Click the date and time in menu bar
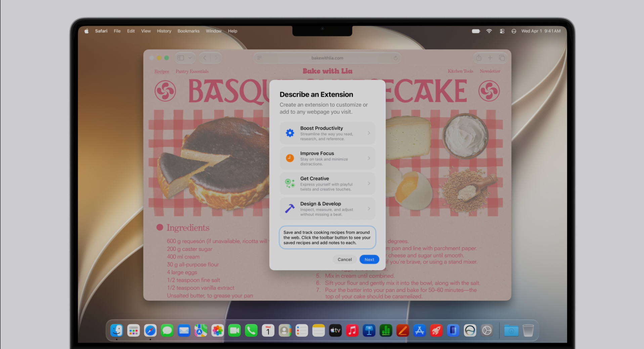The height and width of the screenshot is (349, 644). pyautogui.click(x=541, y=31)
